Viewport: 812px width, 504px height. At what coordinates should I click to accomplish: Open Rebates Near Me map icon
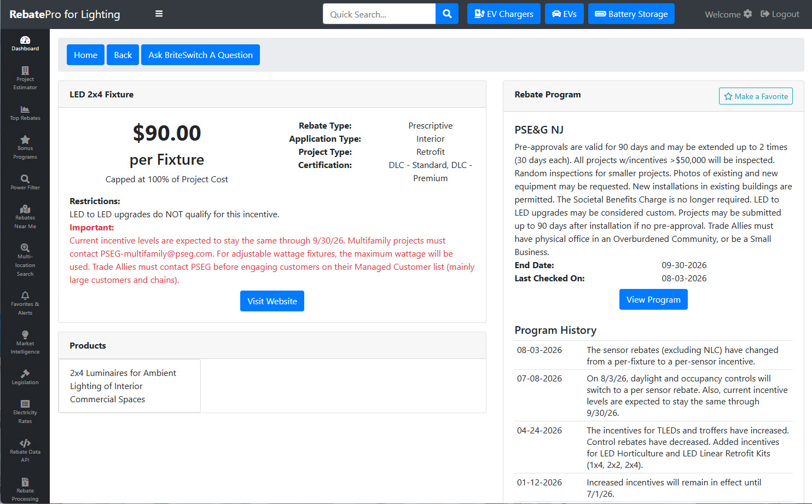(25, 209)
